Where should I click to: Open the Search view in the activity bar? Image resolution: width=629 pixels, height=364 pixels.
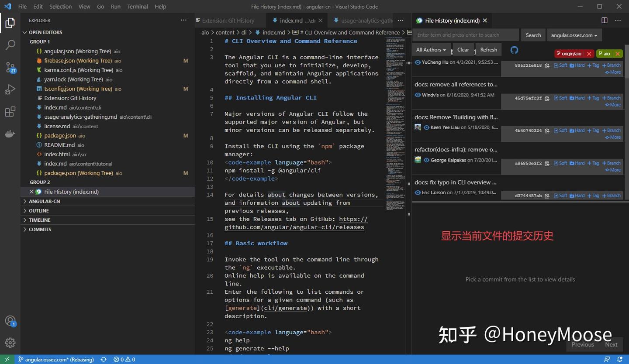[x=10, y=45]
